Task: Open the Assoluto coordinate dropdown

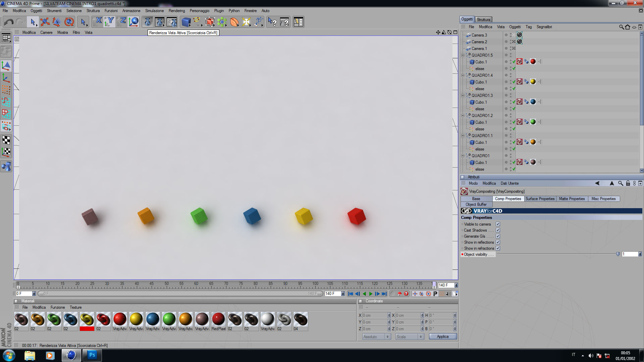Action: [376, 337]
